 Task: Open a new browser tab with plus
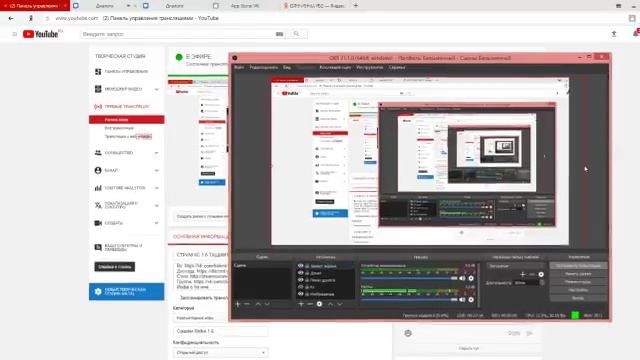tap(356, 6)
